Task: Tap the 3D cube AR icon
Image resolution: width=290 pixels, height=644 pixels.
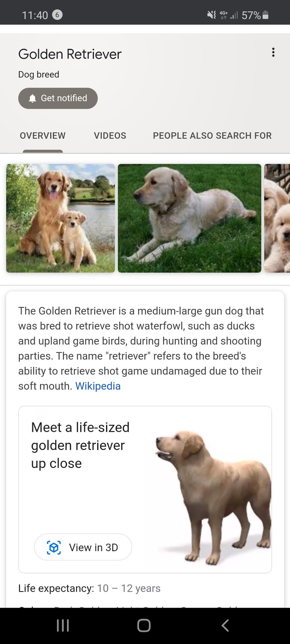Action: (x=54, y=548)
